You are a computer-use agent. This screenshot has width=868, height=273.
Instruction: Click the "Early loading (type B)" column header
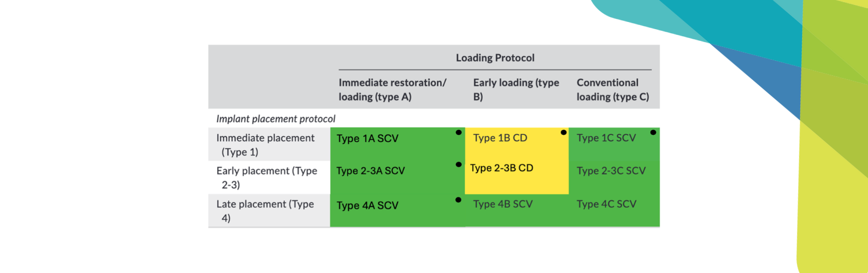516,89
